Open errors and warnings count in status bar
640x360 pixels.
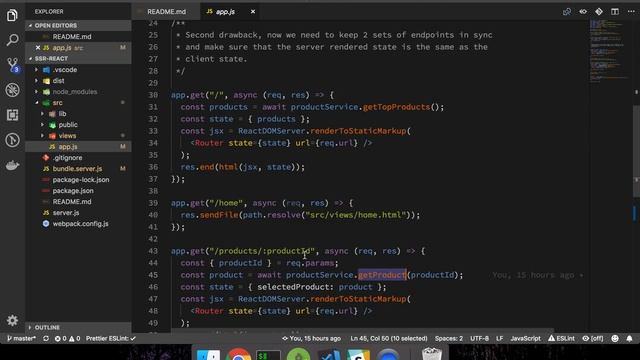[x=67, y=338]
